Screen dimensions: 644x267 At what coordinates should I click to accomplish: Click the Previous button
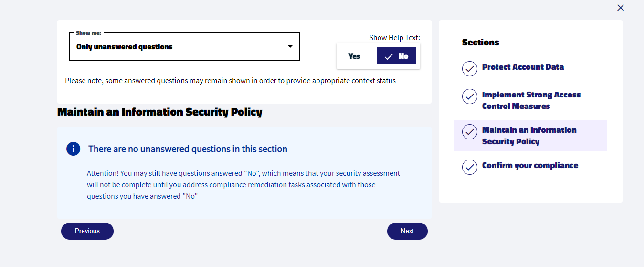coord(87,231)
